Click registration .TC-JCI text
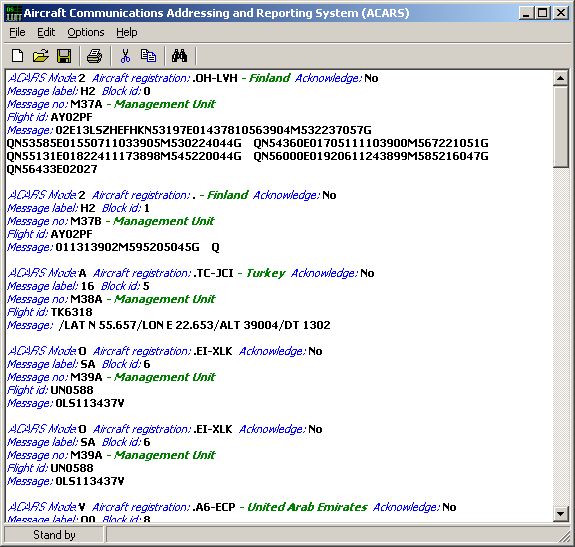Screen dimensions: 575x547 tap(213, 273)
